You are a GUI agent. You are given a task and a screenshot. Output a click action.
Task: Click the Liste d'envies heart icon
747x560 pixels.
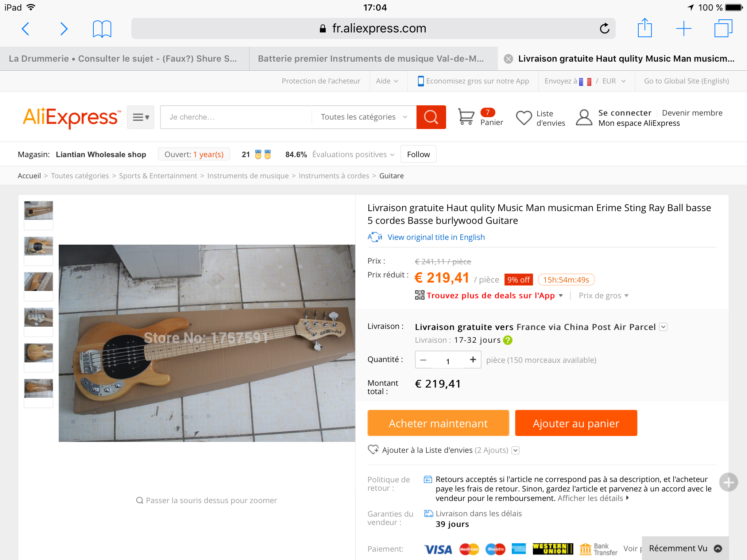pos(524,118)
